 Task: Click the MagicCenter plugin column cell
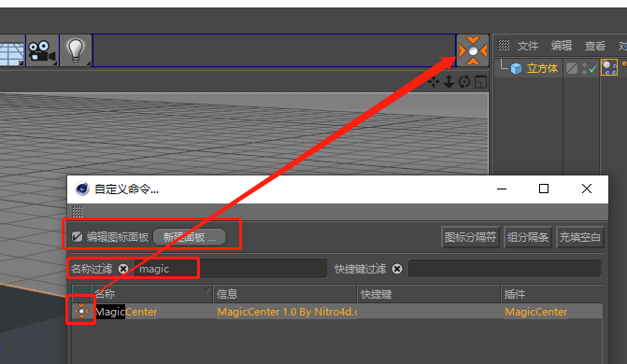(x=535, y=311)
